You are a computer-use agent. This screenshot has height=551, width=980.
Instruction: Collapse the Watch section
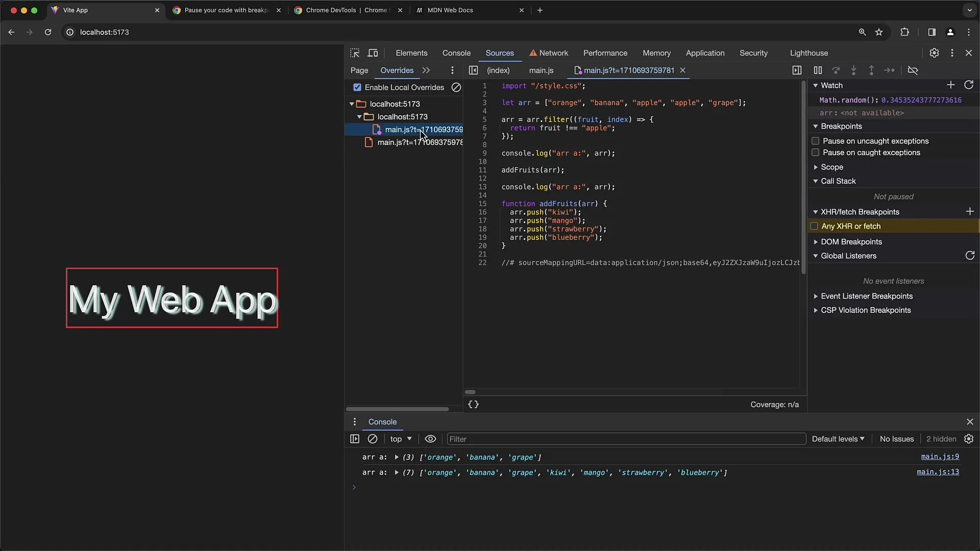(x=816, y=86)
